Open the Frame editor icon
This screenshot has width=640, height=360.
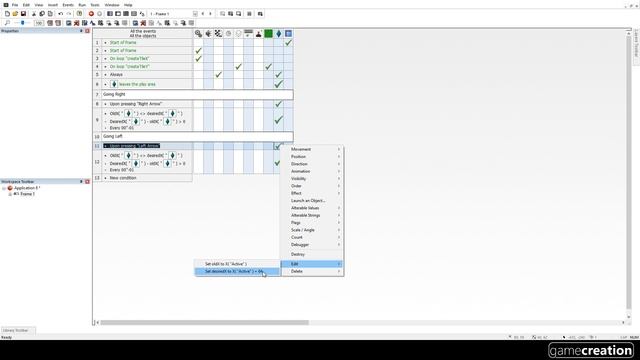(x=118, y=14)
